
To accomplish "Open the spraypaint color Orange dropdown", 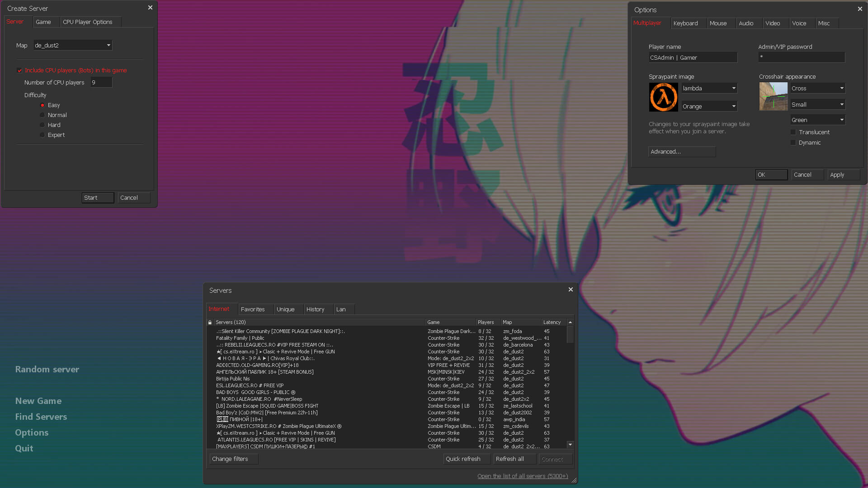I will coord(709,106).
